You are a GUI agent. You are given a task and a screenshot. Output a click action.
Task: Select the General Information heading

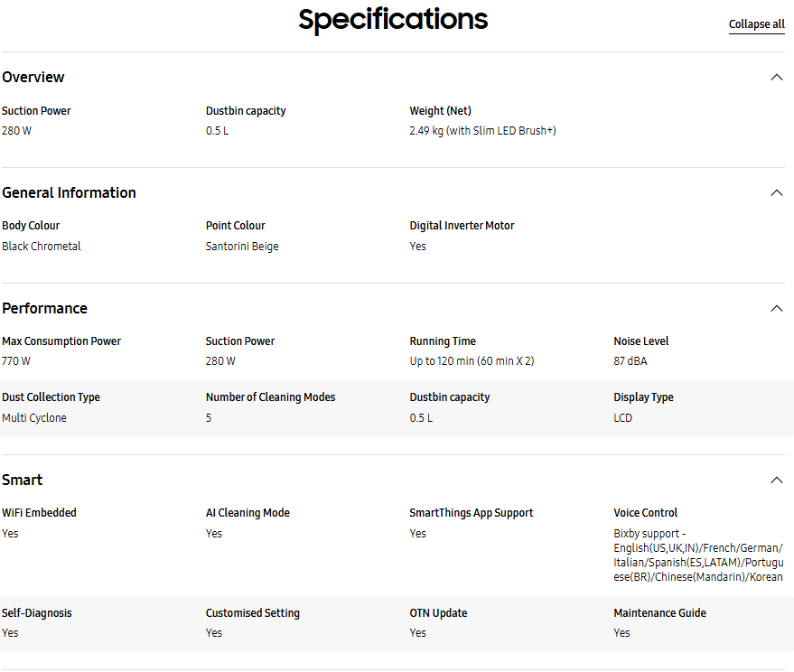tap(69, 192)
